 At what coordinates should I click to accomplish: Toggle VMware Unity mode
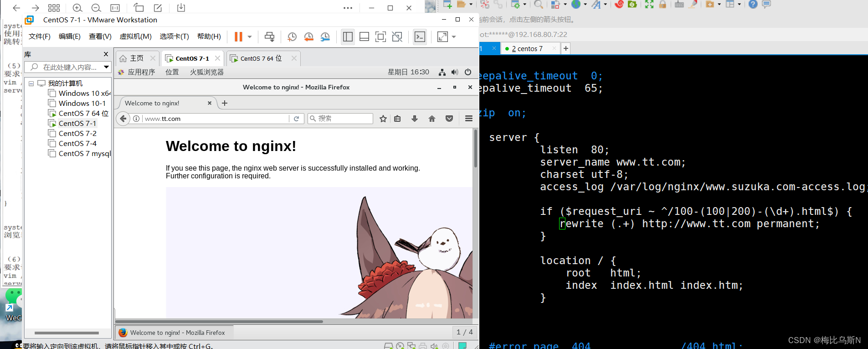[397, 36]
